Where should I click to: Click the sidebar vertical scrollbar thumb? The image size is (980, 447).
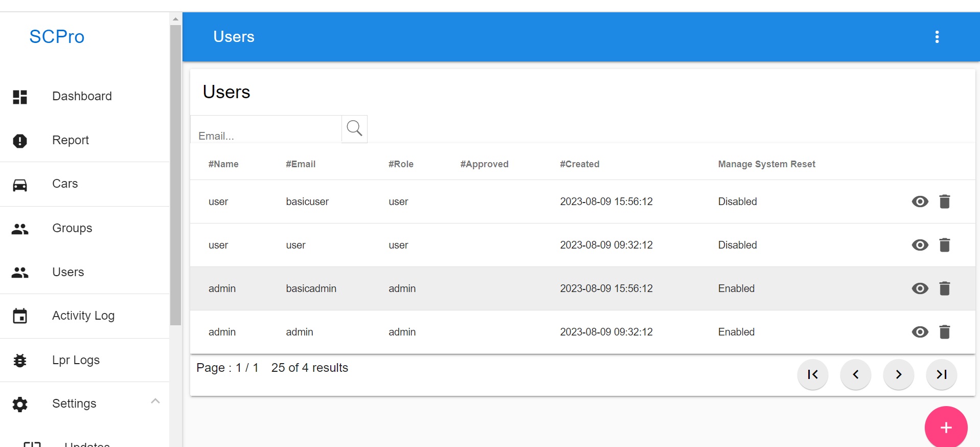point(175,175)
